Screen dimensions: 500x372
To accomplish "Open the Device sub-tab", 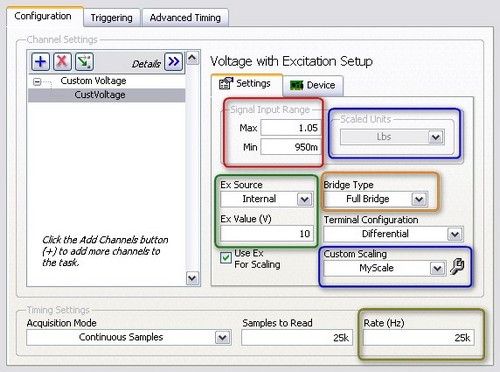I will click(x=313, y=85).
